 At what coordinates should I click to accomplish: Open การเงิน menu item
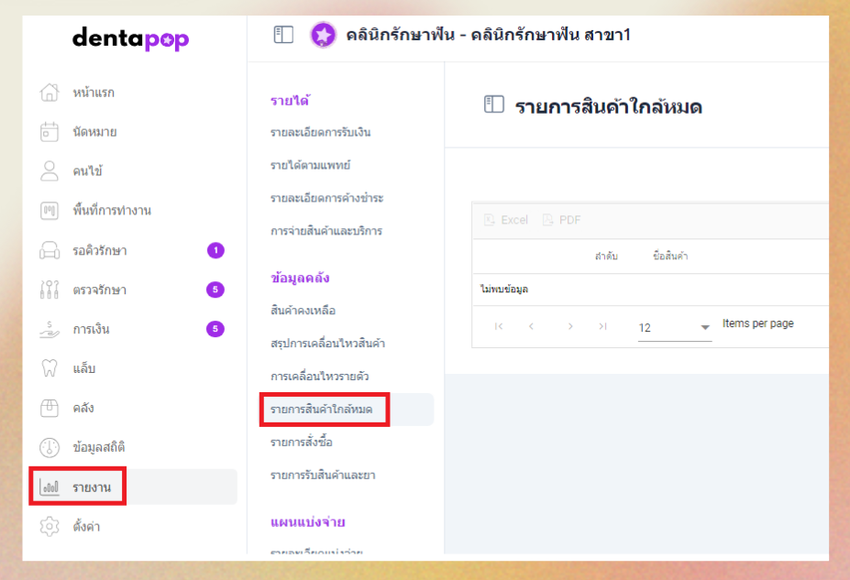[91, 329]
